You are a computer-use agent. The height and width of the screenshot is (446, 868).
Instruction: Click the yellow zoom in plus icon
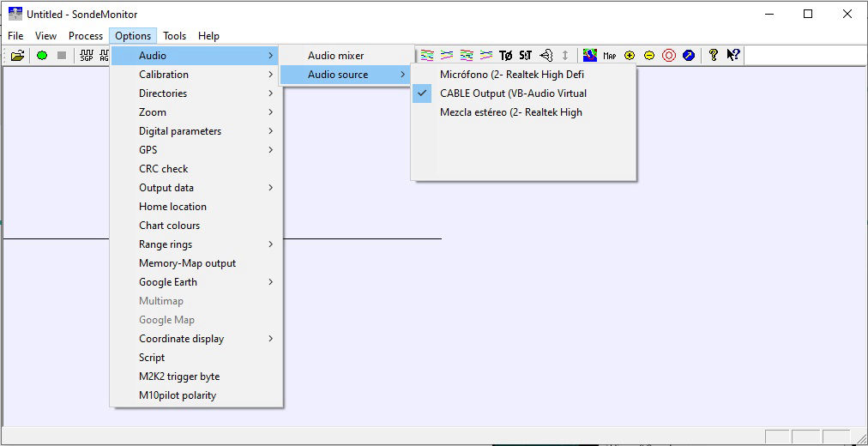click(630, 56)
